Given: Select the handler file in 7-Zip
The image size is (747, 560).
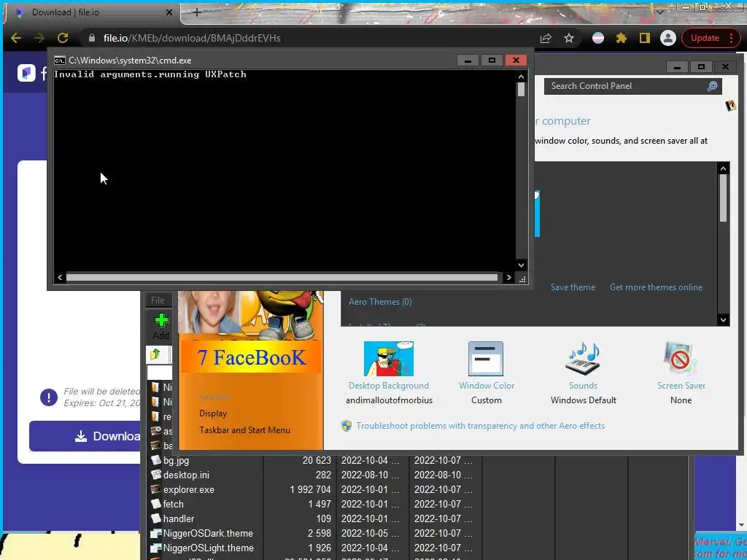Looking at the screenshot, I should tap(178, 518).
